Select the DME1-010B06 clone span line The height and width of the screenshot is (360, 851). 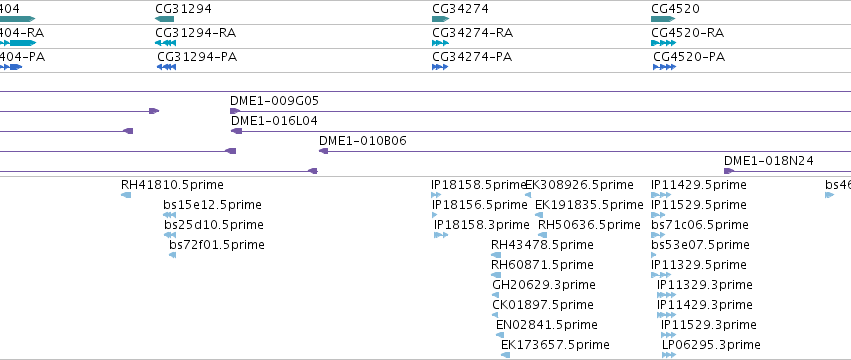(585, 151)
